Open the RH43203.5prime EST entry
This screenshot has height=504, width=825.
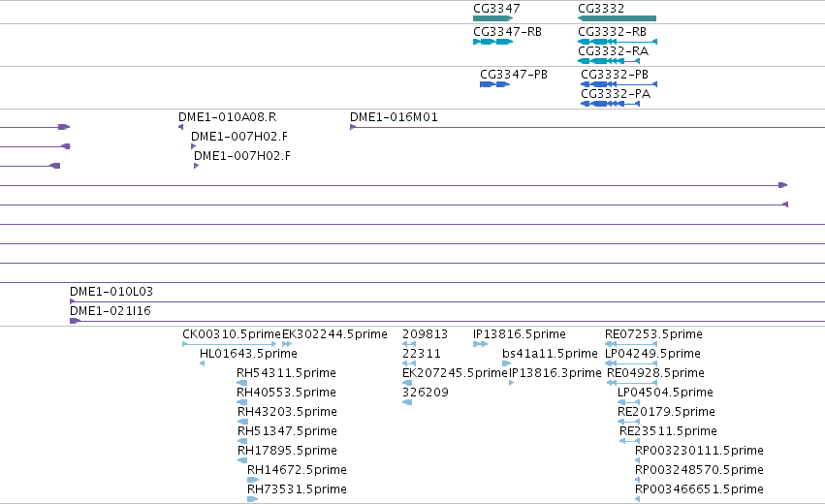(x=242, y=422)
